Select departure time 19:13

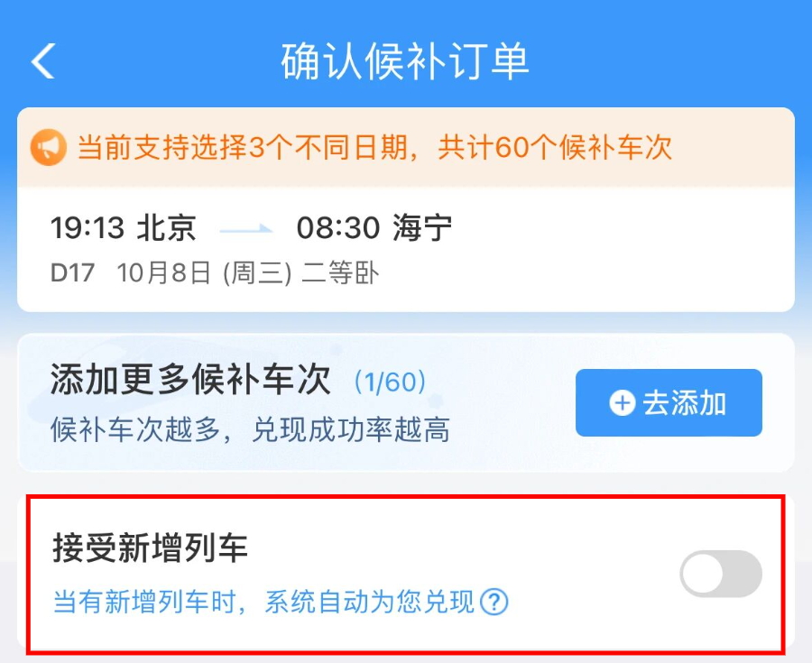[88, 229]
